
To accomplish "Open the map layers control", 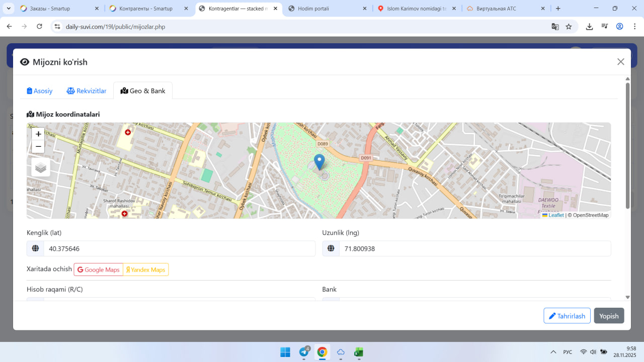I will coord(41,168).
